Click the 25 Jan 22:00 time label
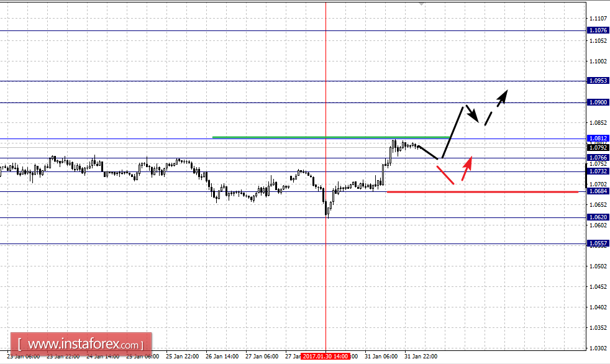Viewport: 610px width, 364px height. (182, 356)
